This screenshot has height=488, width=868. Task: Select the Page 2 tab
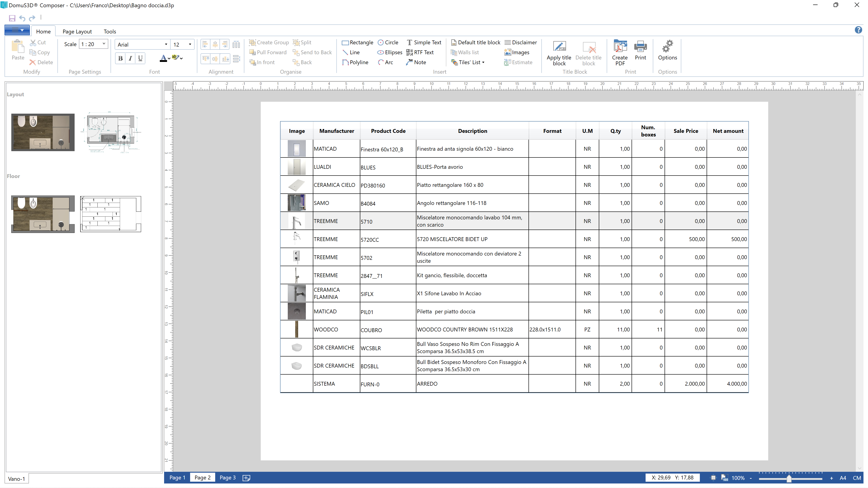click(x=203, y=478)
